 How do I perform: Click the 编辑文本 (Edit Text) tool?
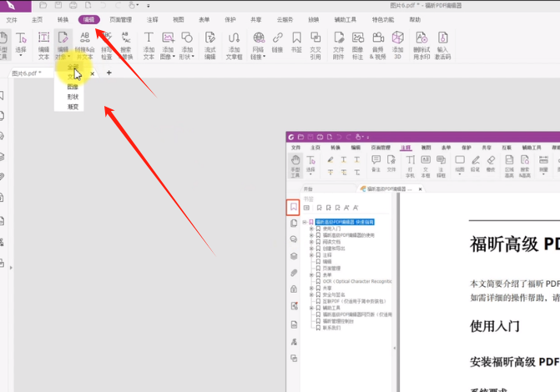pyautogui.click(x=43, y=43)
